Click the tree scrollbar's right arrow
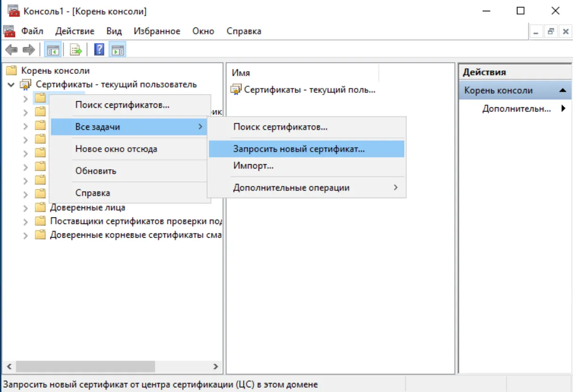573x392 pixels. pos(215,367)
